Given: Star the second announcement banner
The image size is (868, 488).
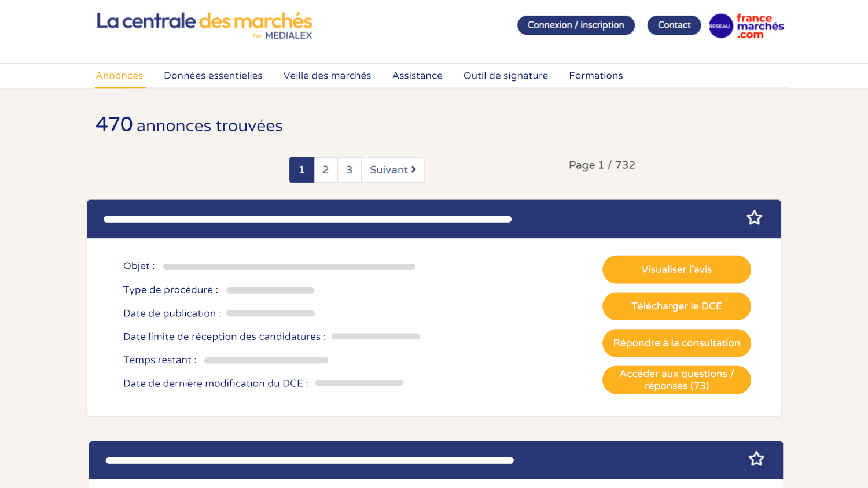Looking at the screenshot, I should 756,458.
